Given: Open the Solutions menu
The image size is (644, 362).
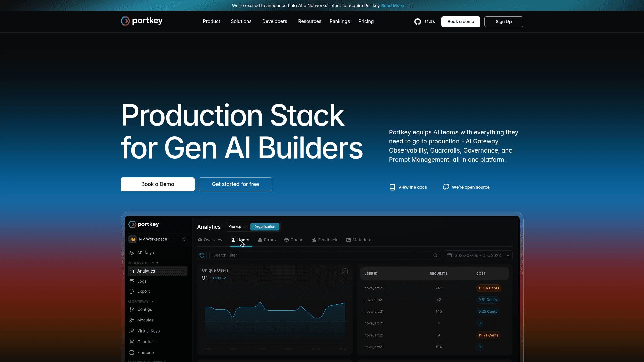Looking at the screenshot, I should [x=241, y=21].
